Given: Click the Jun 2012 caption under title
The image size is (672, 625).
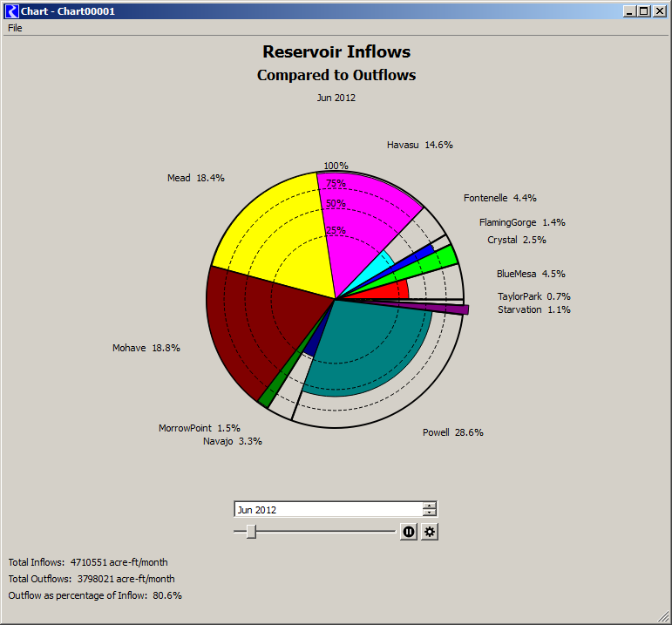Looking at the screenshot, I should (x=336, y=98).
